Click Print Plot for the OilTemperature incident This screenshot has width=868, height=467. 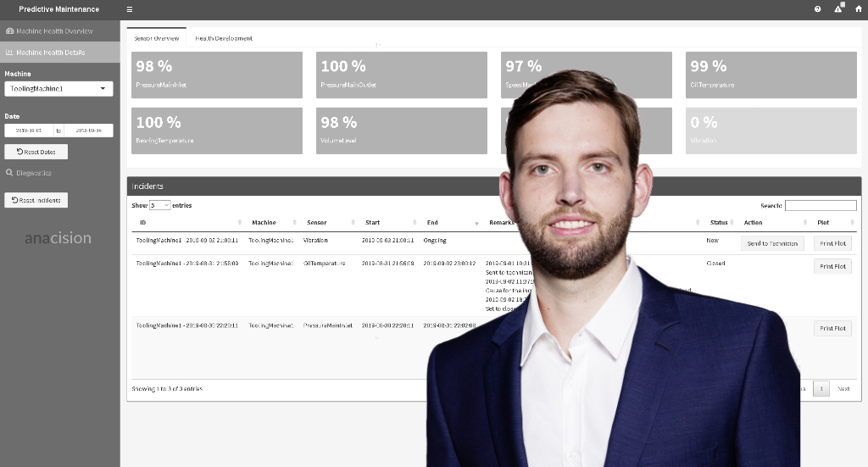click(832, 266)
